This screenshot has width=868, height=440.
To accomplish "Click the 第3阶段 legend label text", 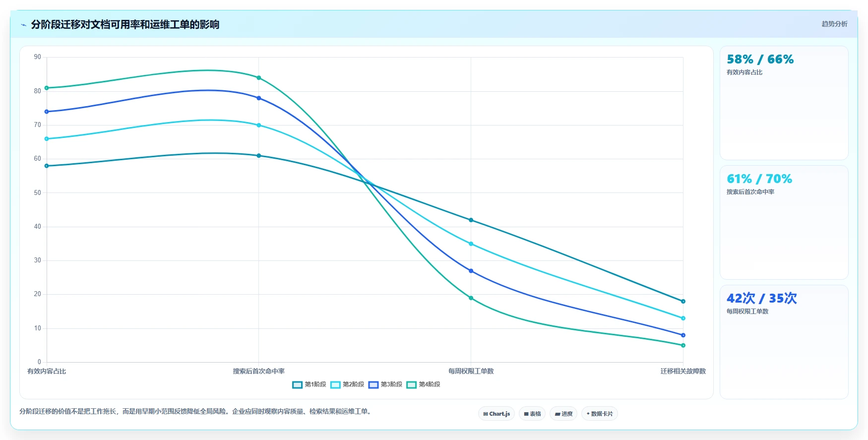I will tap(391, 384).
